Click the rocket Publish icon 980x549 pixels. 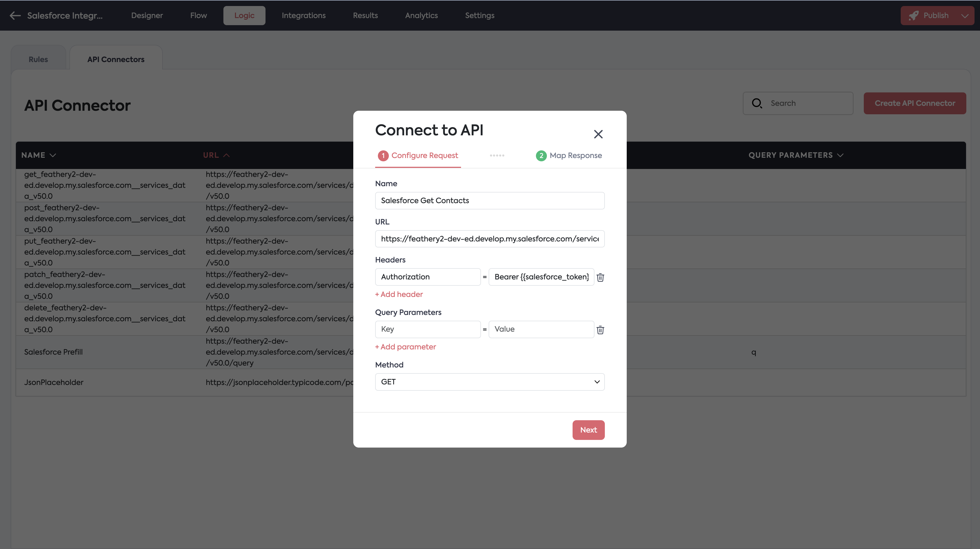914,16
